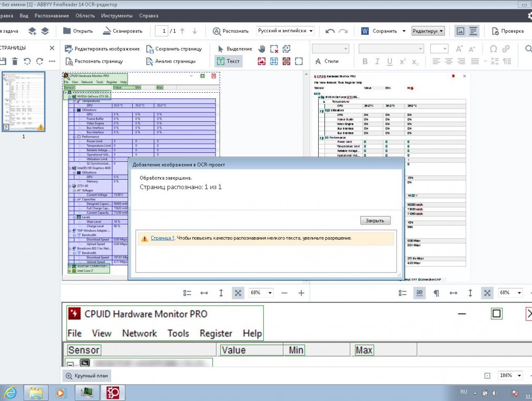Toggle uncertain characters highlight (æ) in text pane
Viewport: 532px width, 401px height.
pyautogui.click(x=420, y=293)
